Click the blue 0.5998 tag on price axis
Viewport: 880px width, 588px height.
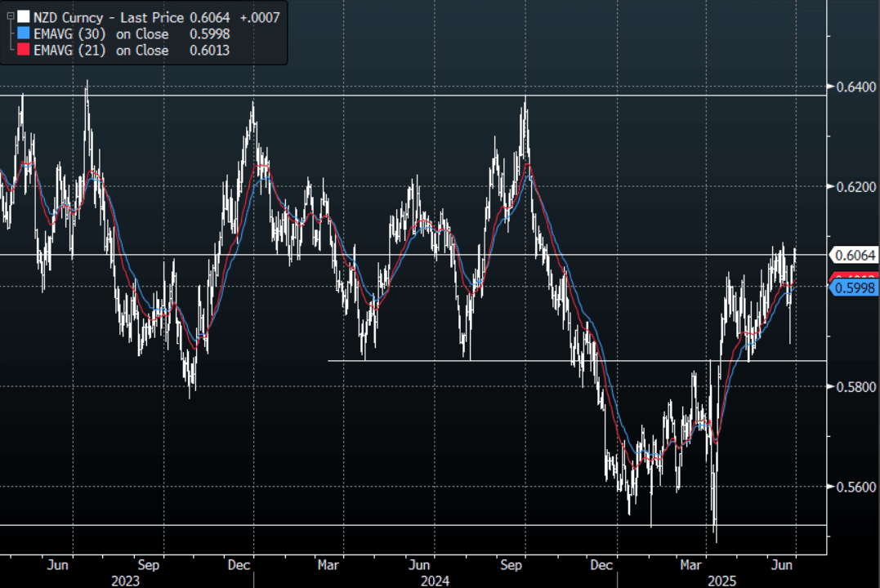(855, 287)
